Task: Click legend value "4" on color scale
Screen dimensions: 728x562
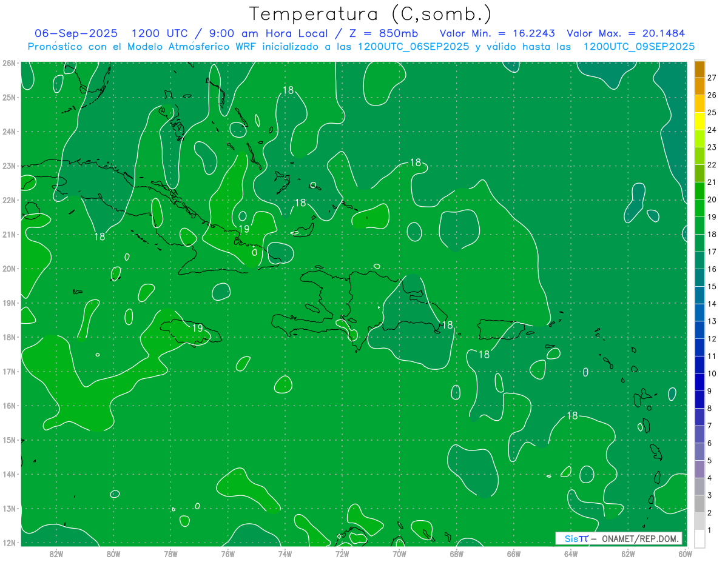Action: pos(710,478)
